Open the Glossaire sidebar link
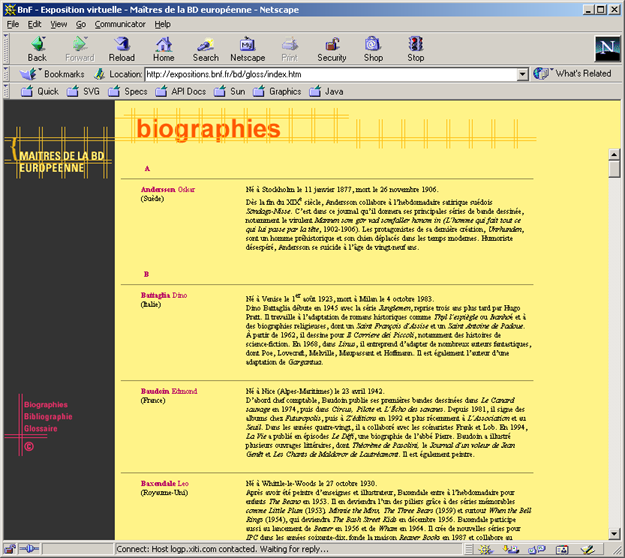 click(x=41, y=428)
